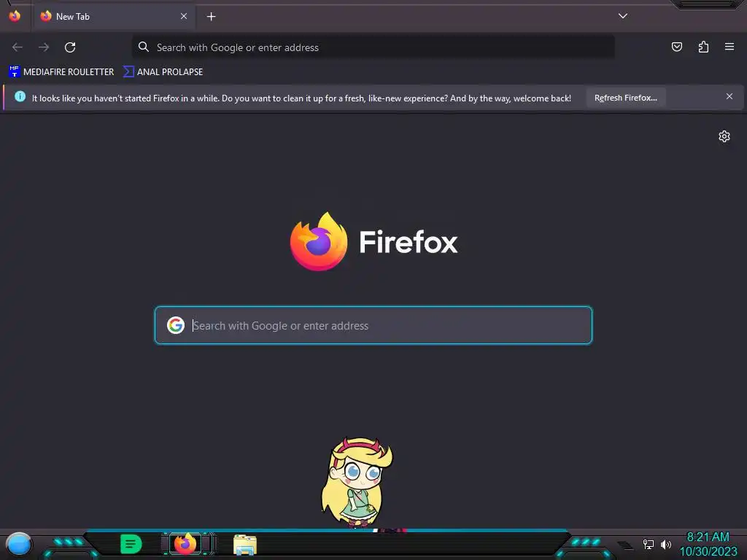Viewport: 747px width, 560px height.
Task: Click the info icon in notification bar
Action: [20, 97]
